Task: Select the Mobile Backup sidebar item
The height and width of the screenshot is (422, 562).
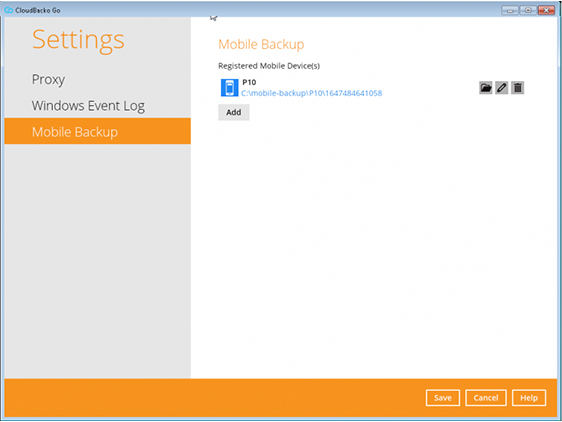Action: [x=97, y=131]
